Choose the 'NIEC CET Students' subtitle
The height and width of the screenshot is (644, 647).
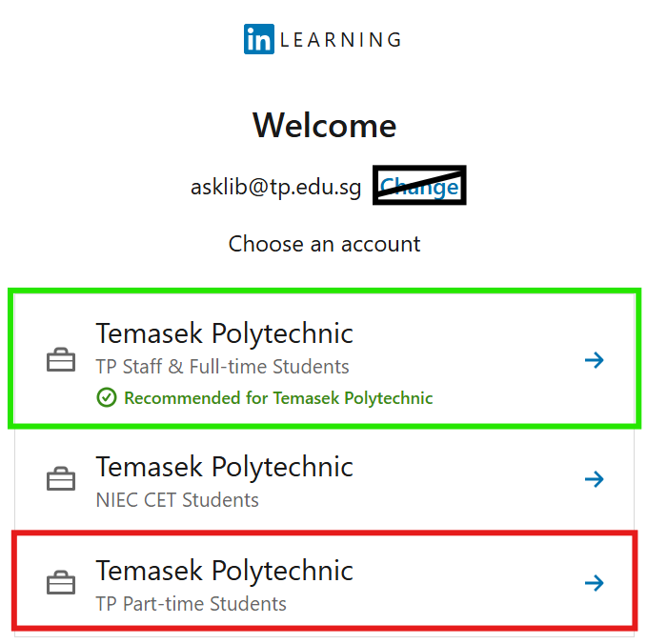click(177, 499)
